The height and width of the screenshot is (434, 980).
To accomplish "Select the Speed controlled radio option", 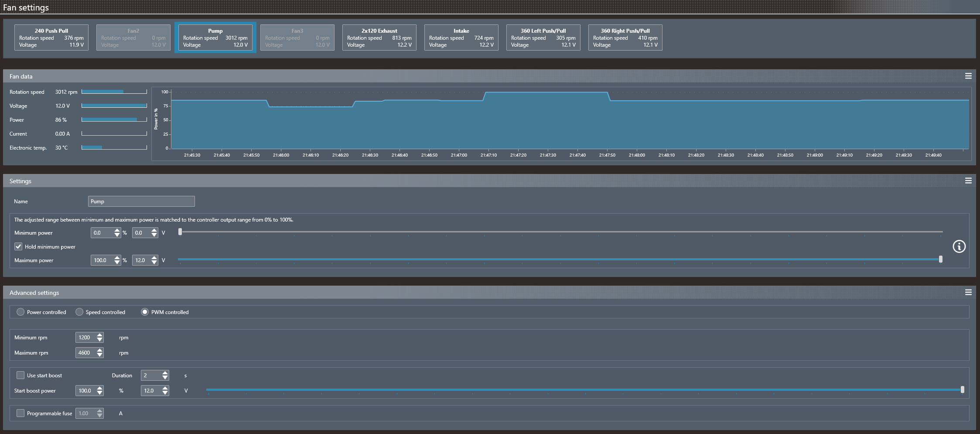I will click(79, 312).
